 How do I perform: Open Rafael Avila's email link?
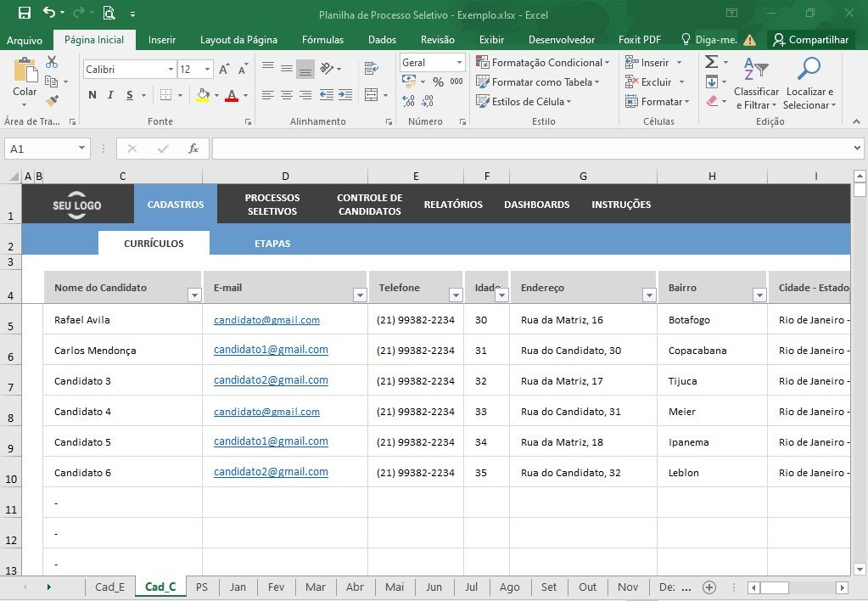click(x=266, y=320)
